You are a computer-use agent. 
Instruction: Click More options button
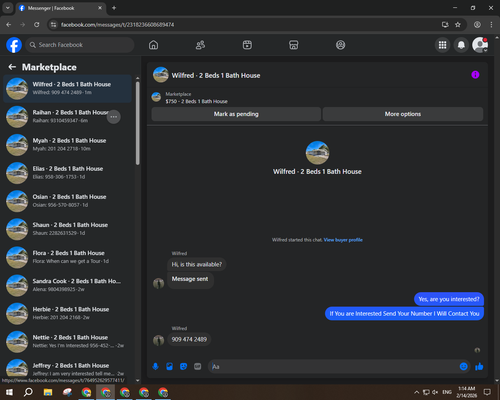point(403,114)
